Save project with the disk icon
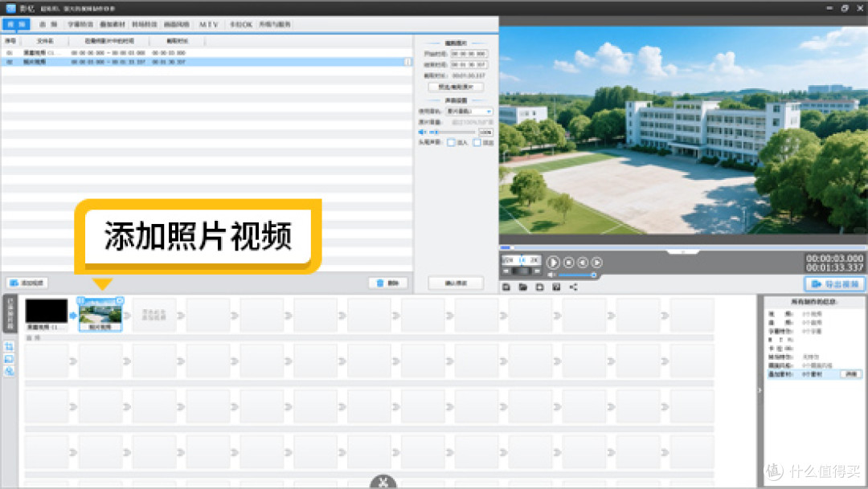The width and height of the screenshot is (868, 489). [x=506, y=287]
